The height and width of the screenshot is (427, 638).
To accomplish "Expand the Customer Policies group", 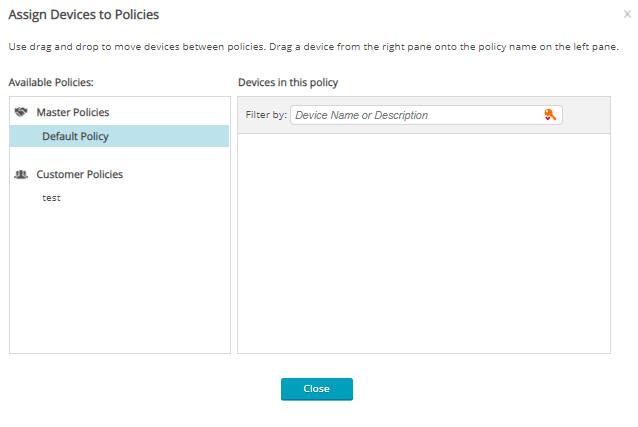I will [80, 174].
